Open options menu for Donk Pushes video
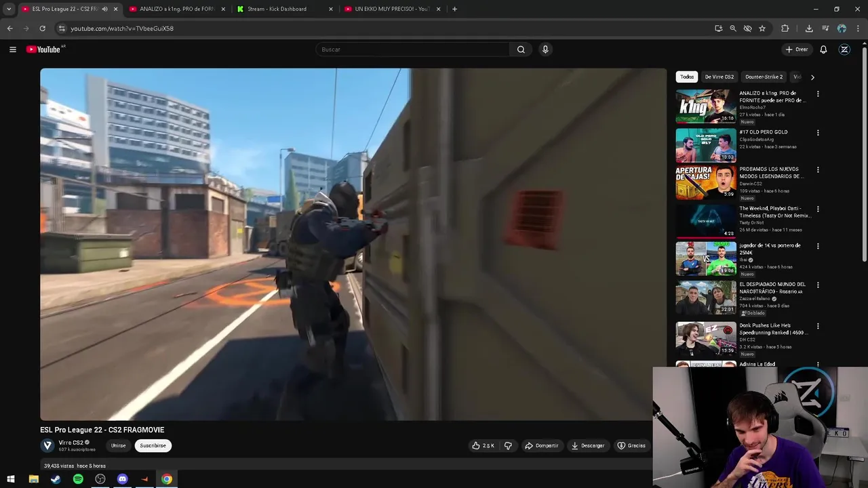This screenshot has height=488, width=868. tap(818, 326)
